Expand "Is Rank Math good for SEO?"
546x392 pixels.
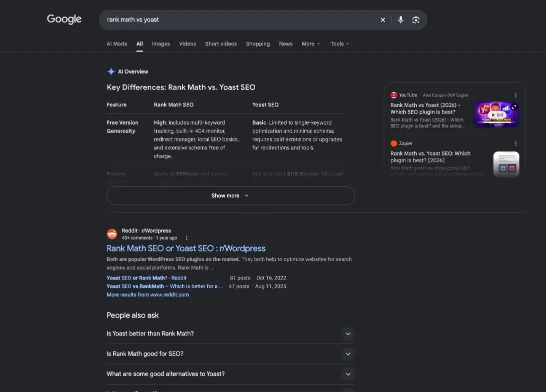(231, 353)
